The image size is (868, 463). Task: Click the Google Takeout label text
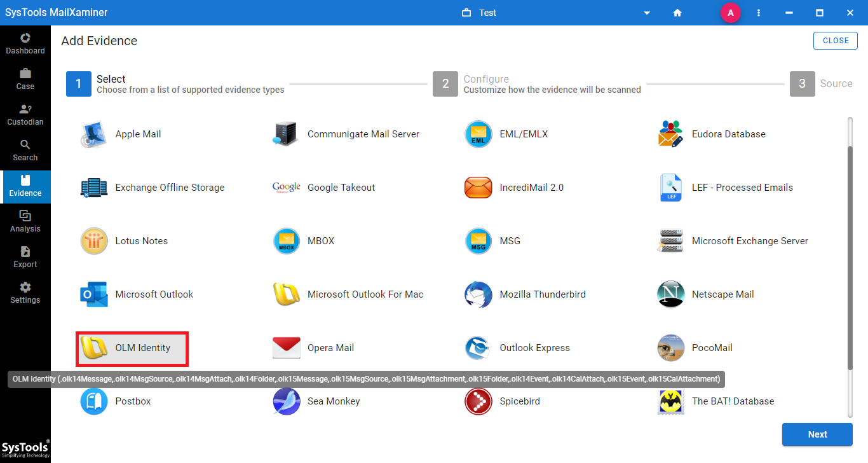(341, 188)
